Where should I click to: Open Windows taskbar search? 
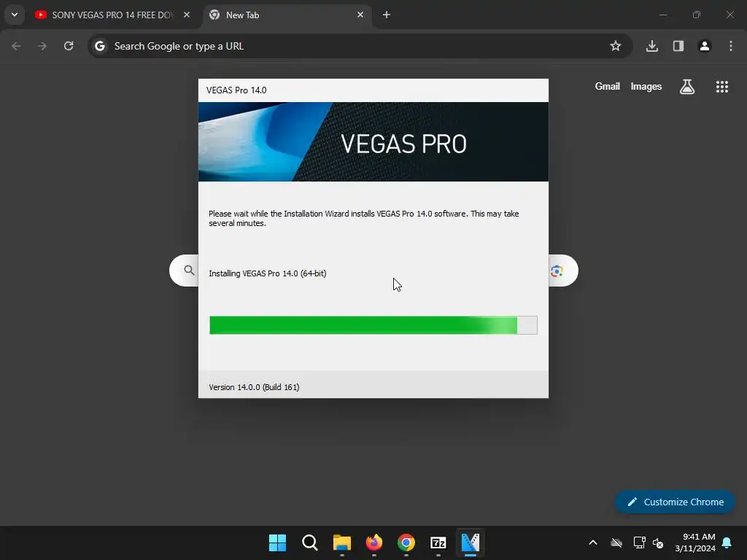tap(309, 542)
